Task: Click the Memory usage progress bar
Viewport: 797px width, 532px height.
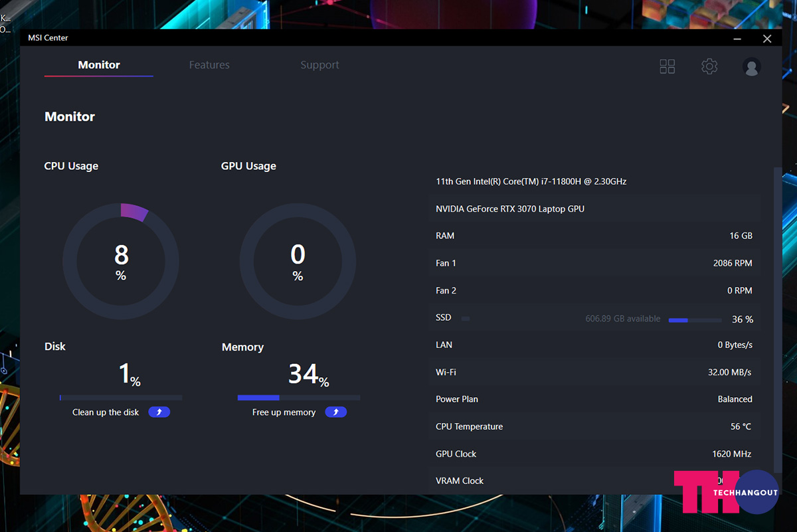Action: pyautogui.click(x=299, y=398)
